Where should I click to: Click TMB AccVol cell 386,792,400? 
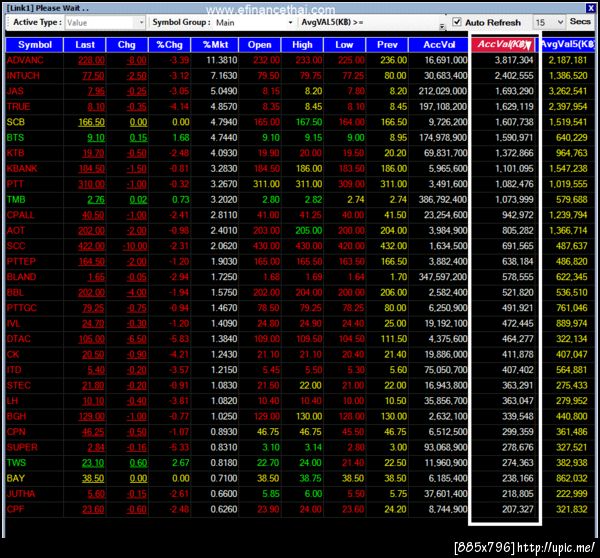[443, 200]
